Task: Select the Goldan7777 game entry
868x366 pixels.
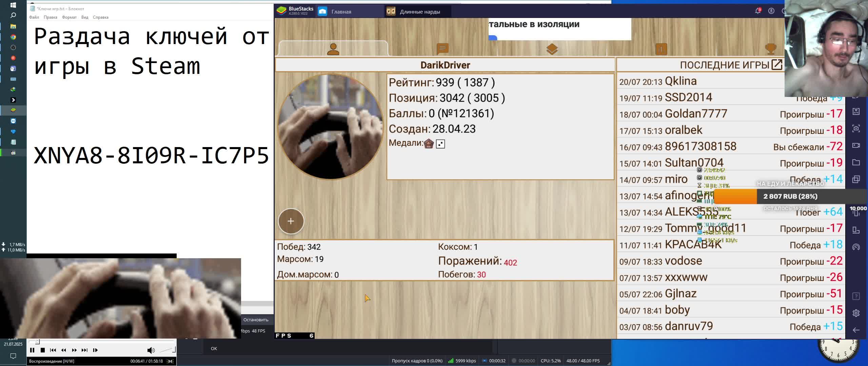Action: [696, 114]
